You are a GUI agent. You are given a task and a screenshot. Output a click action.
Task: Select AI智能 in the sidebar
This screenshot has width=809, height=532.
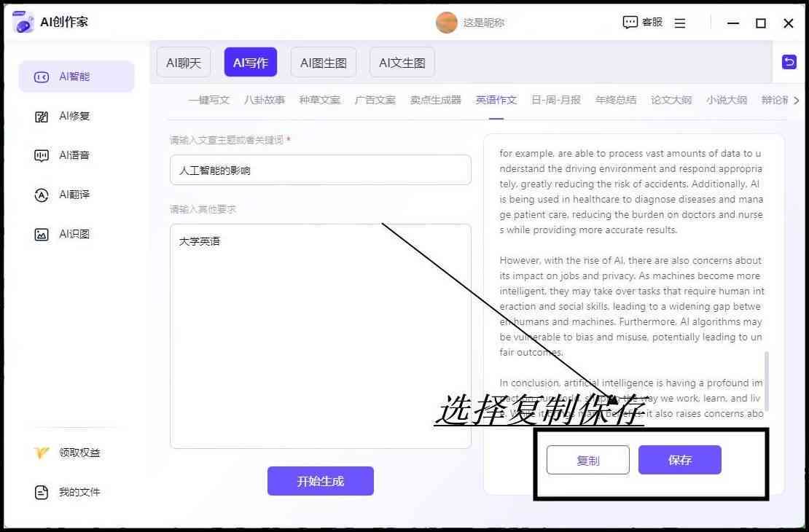77,77
